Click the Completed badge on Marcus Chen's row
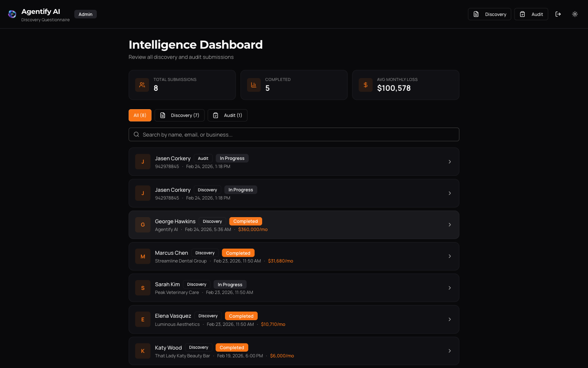 [x=238, y=253]
